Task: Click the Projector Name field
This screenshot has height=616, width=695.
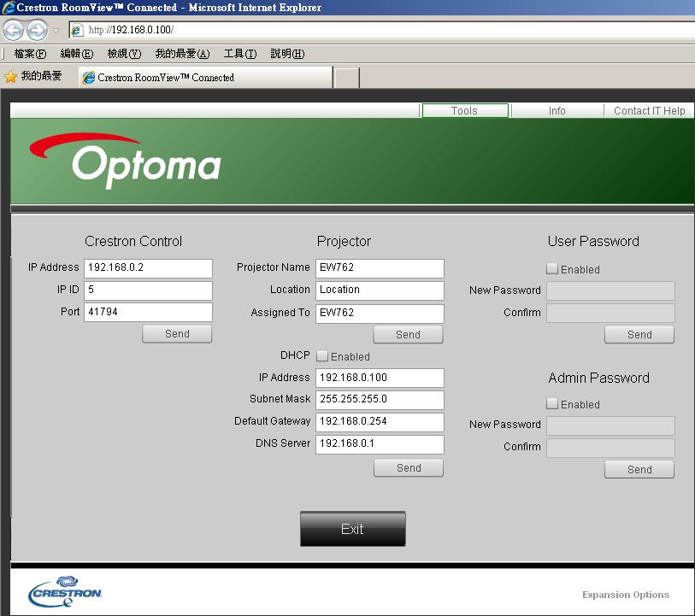Action: click(x=380, y=268)
